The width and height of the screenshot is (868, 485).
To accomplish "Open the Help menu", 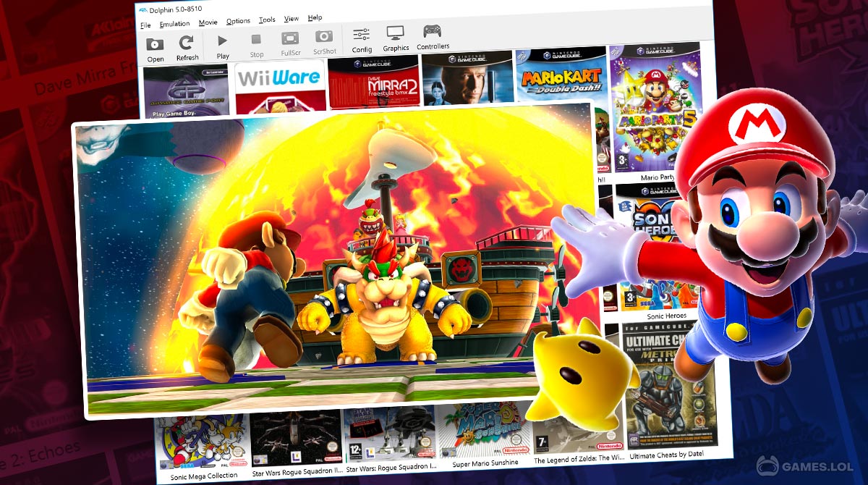I will point(315,17).
